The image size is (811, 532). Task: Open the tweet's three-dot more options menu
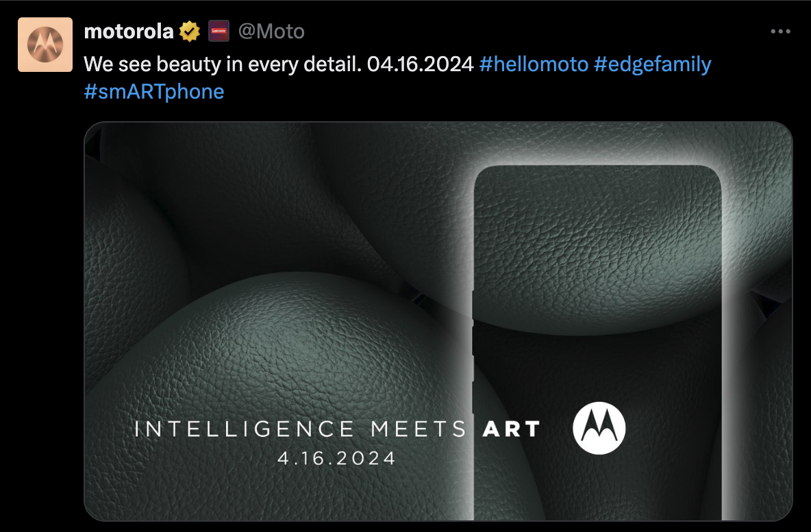pyautogui.click(x=780, y=31)
